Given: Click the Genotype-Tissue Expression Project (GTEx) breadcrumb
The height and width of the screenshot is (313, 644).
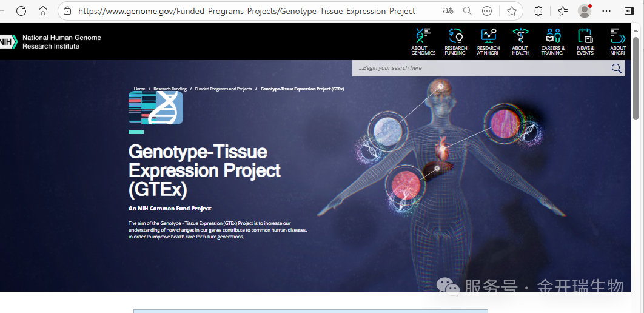Looking at the screenshot, I should pyautogui.click(x=302, y=89).
